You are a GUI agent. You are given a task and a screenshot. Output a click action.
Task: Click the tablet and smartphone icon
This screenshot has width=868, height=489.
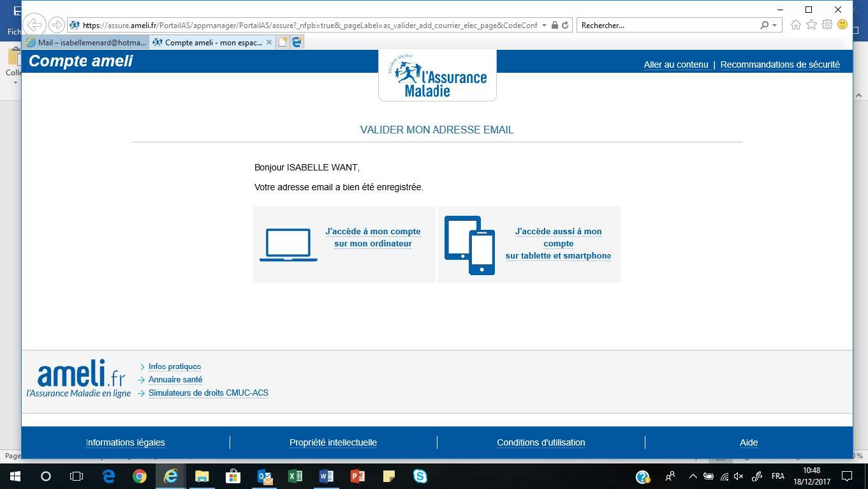[x=469, y=245]
